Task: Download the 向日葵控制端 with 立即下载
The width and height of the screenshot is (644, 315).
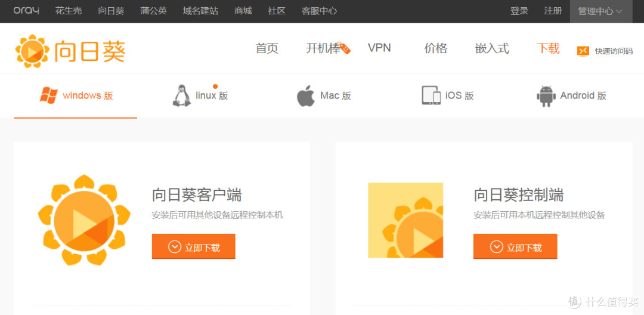Action: click(x=515, y=246)
